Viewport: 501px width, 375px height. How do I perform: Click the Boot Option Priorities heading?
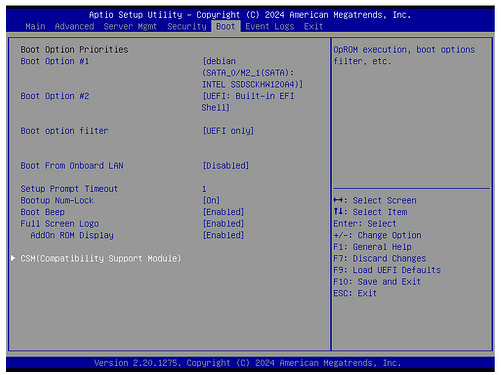click(74, 50)
